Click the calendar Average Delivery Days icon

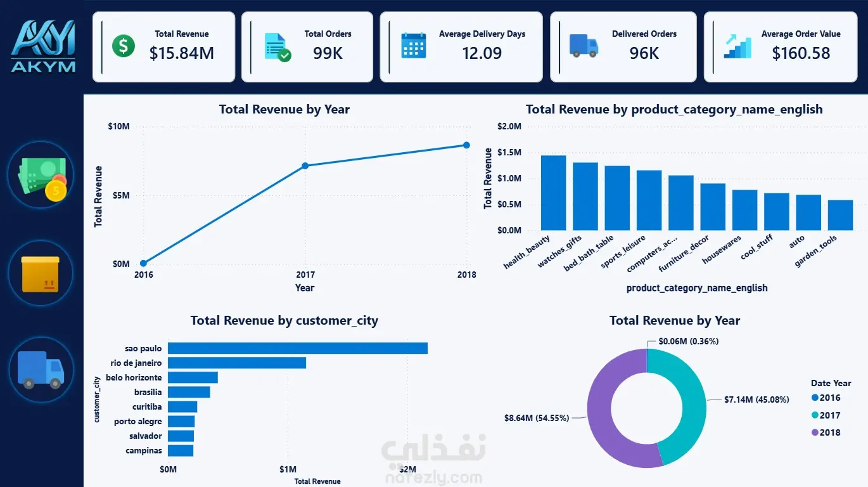coord(414,46)
